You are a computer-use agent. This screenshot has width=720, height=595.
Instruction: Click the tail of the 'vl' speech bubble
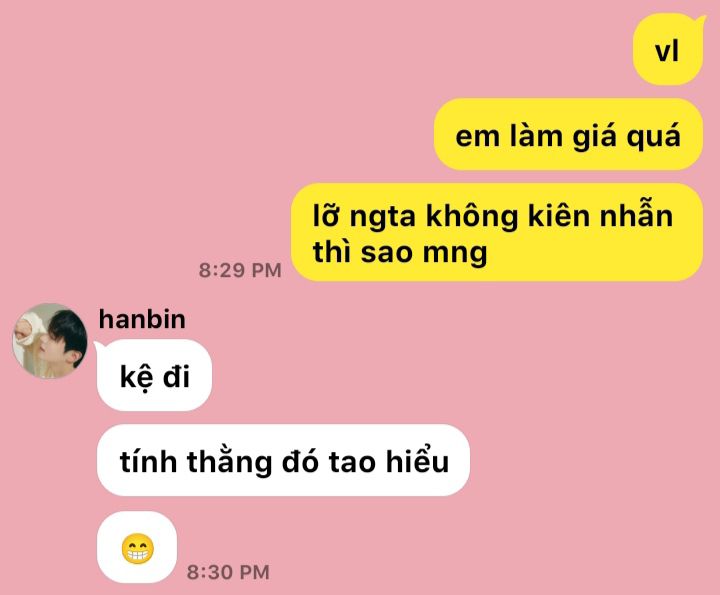[x=700, y=20]
